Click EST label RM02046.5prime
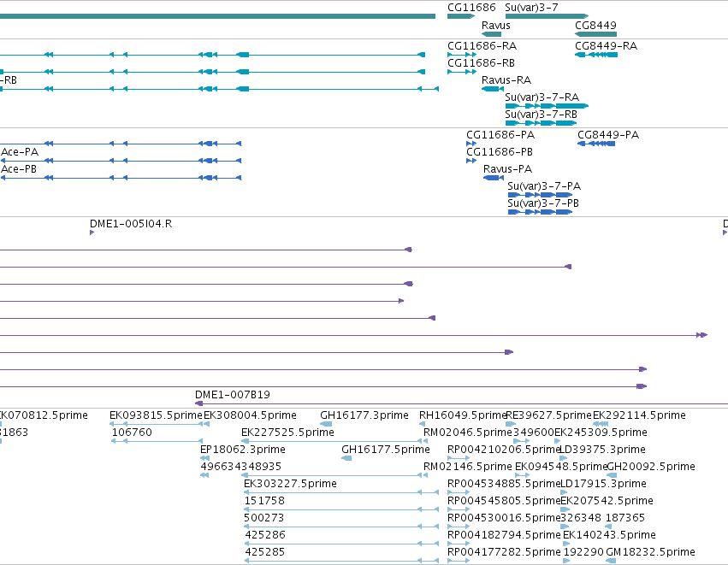This screenshot has width=728, height=565. click(468, 433)
